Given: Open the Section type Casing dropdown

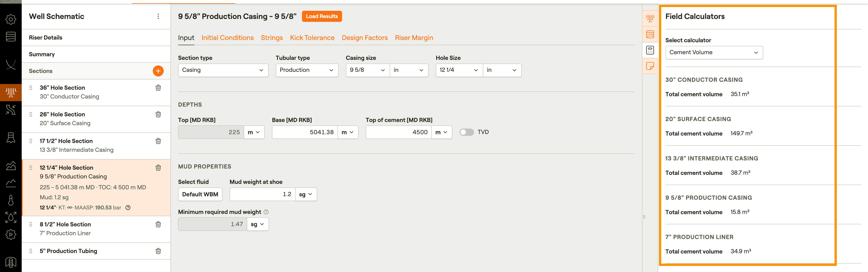Looking at the screenshot, I should (x=223, y=70).
